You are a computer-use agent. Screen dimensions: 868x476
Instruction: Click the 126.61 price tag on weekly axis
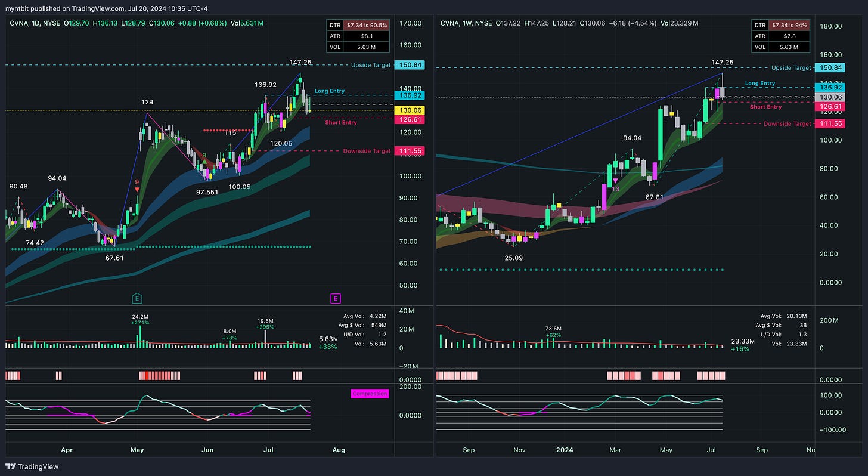pyautogui.click(x=830, y=107)
